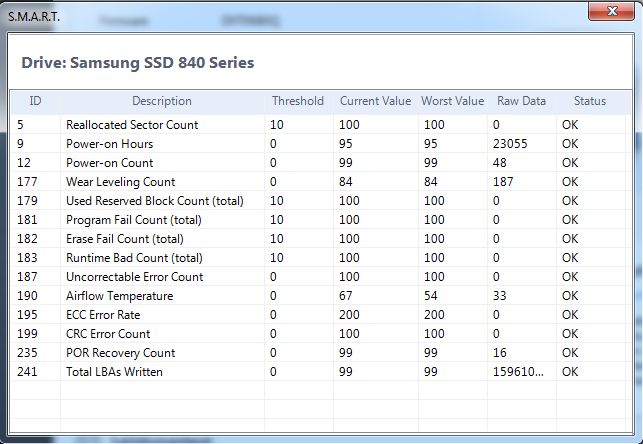Select the Power-on Count row

pos(321,162)
